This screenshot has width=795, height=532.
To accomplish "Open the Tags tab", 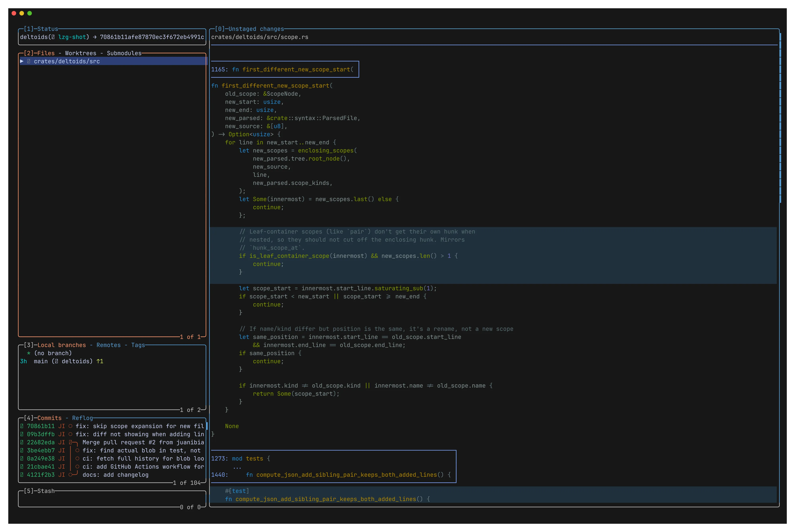I will tap(138, 345).
